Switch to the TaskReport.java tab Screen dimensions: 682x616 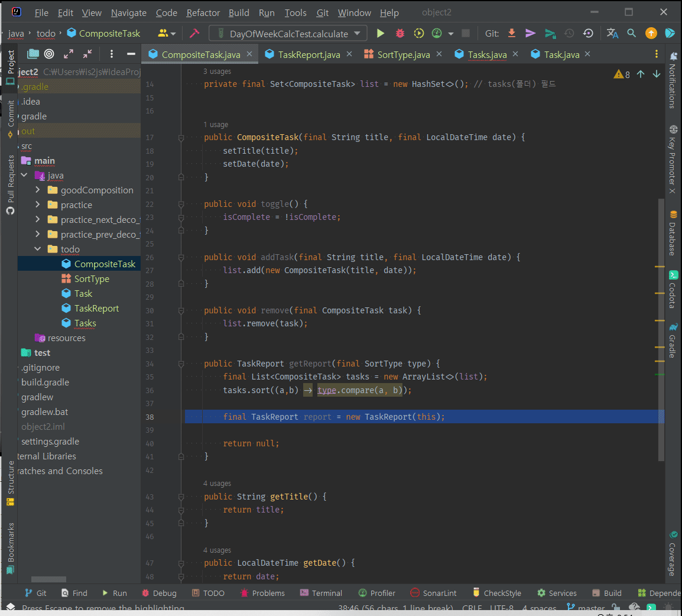308,54
